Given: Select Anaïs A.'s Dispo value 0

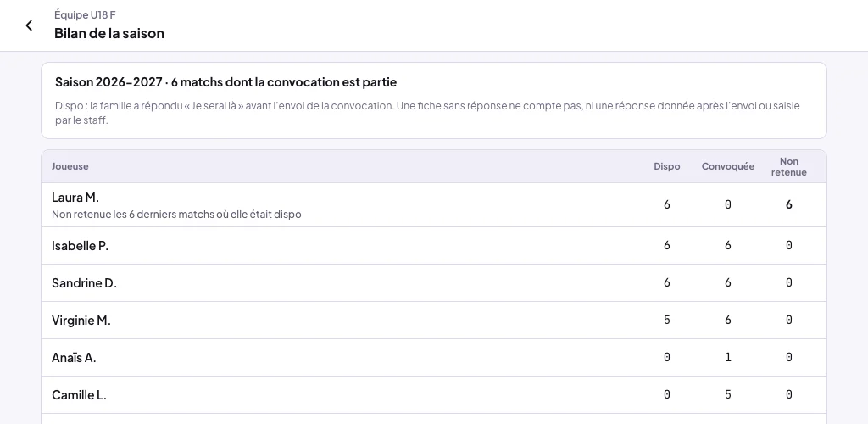Looking at the screenshot, I should coord(666,358).
